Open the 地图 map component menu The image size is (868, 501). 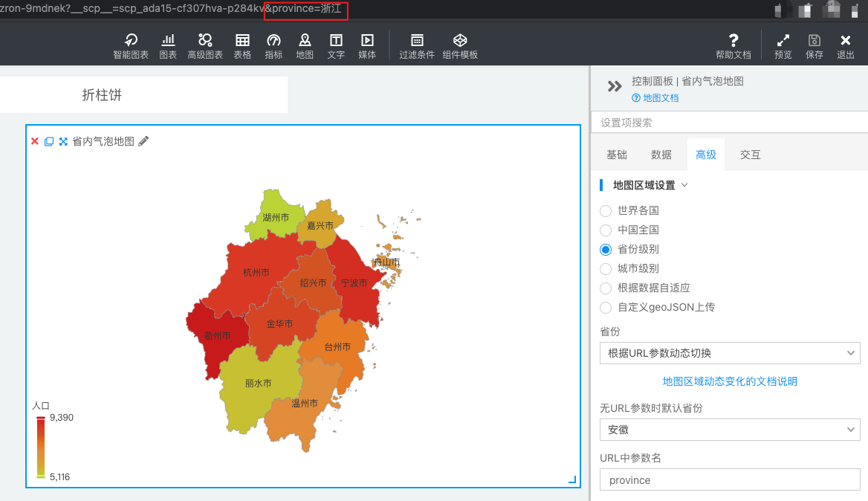click(305, 46)
